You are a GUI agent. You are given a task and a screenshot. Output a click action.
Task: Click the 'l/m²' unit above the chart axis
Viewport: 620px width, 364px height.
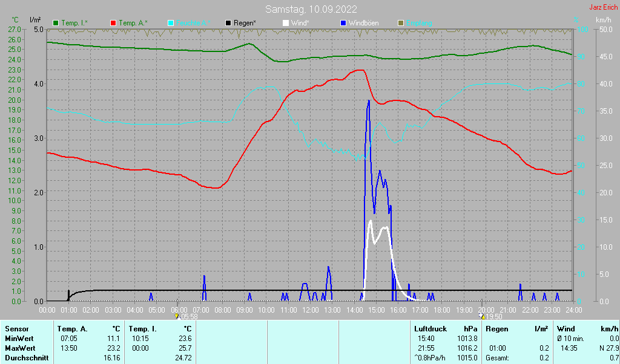tap(35, 19)
